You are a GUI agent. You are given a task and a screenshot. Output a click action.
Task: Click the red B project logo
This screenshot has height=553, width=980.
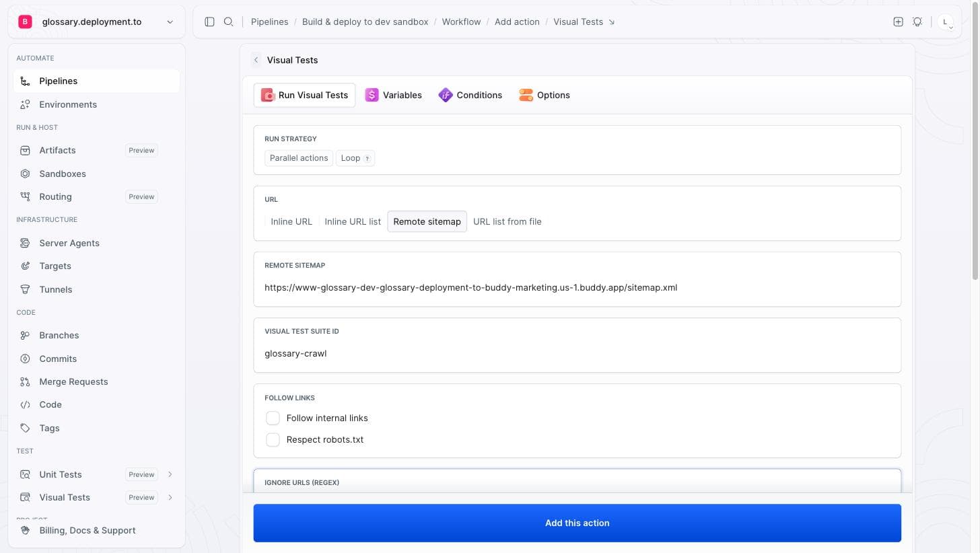(x=25, y=22)
